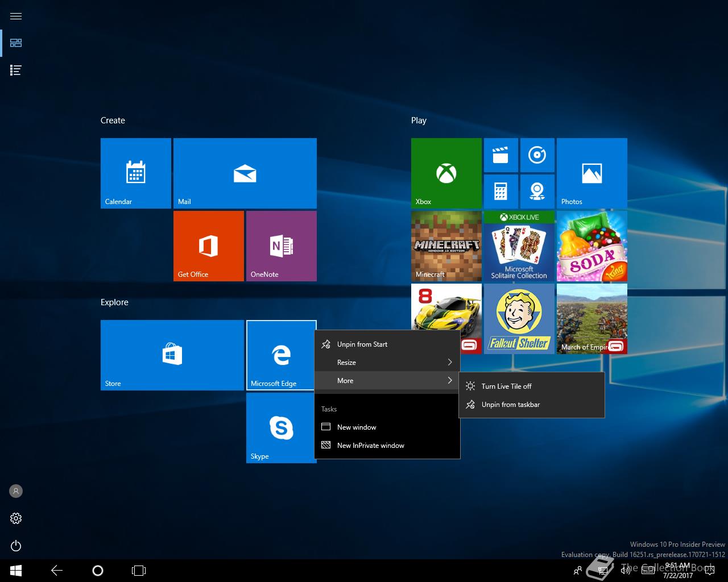
Task: Switch to the All apps list icon
Action: [16, 70]
